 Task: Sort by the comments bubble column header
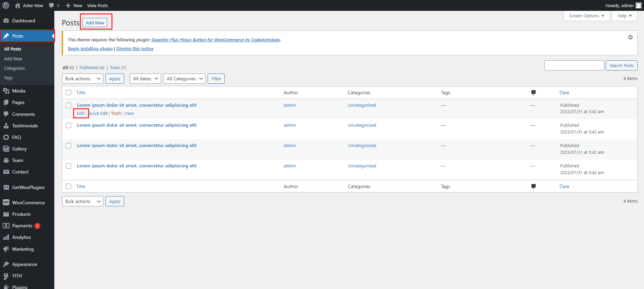(533, 92)
